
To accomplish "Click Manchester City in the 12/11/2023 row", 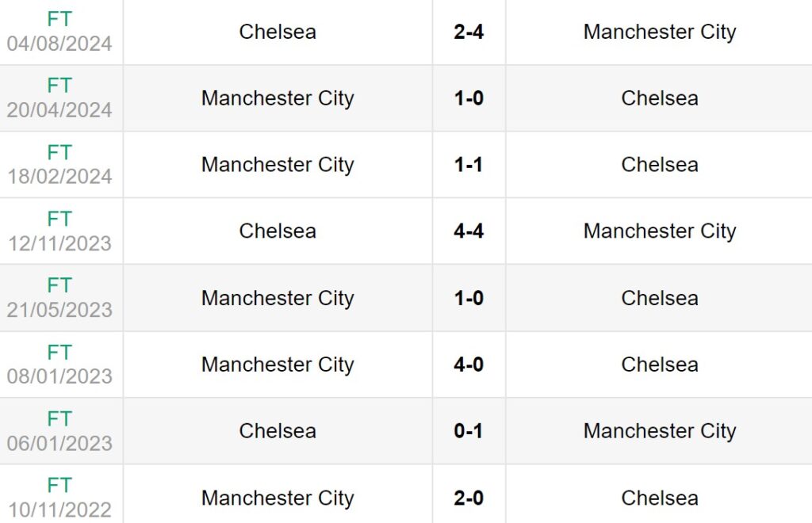I will pos(660,231).
